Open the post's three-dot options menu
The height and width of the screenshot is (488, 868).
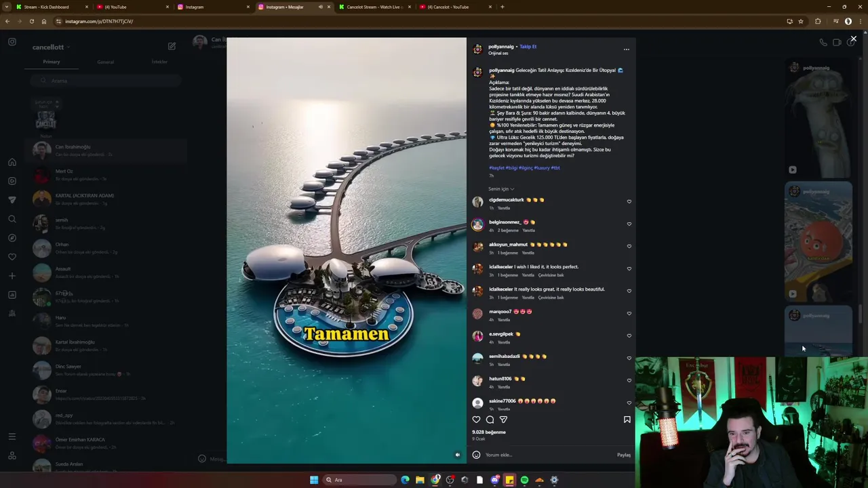(x=626, y=49)
